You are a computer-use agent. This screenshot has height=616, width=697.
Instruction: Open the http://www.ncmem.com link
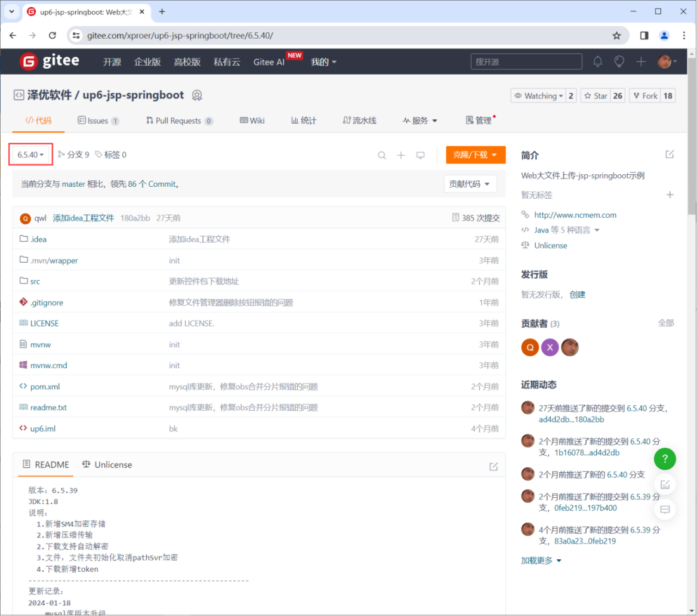click(574, 215)
